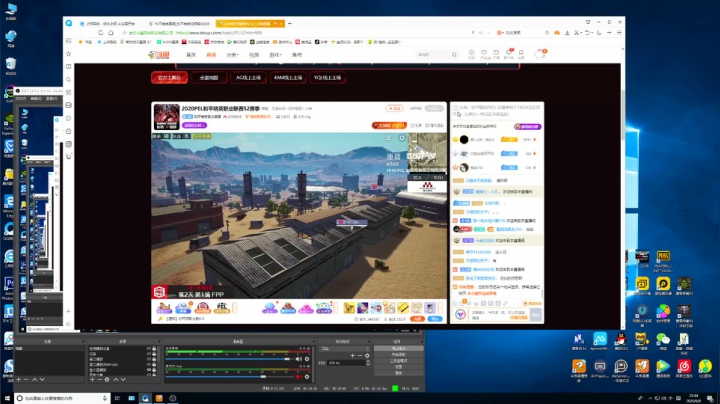Viewport: 720px width, 404px height.
Task: Remove selected scene with OBS minus icon
Action: point(26,379)
